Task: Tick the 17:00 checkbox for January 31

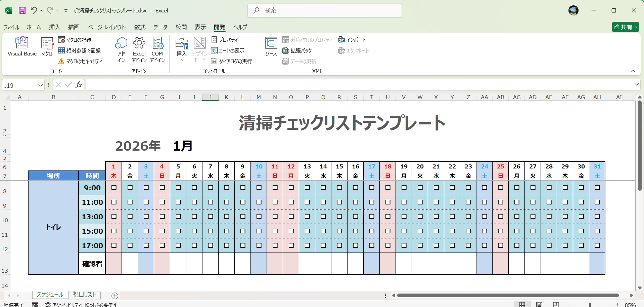Action: pyautogui.click(x=597, y=245)
